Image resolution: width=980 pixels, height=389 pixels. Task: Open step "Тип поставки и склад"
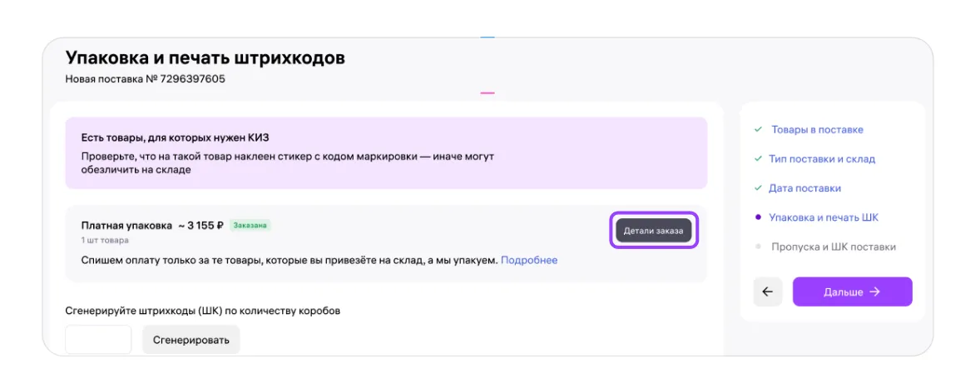[823, 159]
